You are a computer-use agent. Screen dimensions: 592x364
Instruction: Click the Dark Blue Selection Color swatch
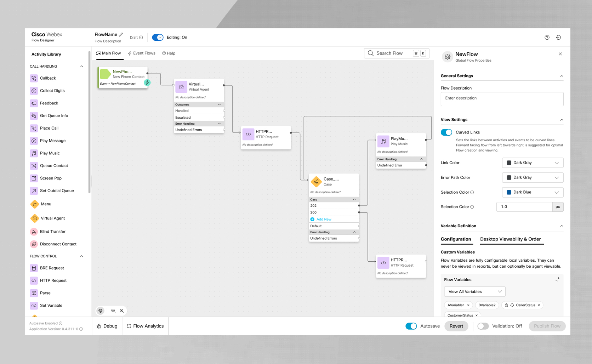(x=509, y=192)
